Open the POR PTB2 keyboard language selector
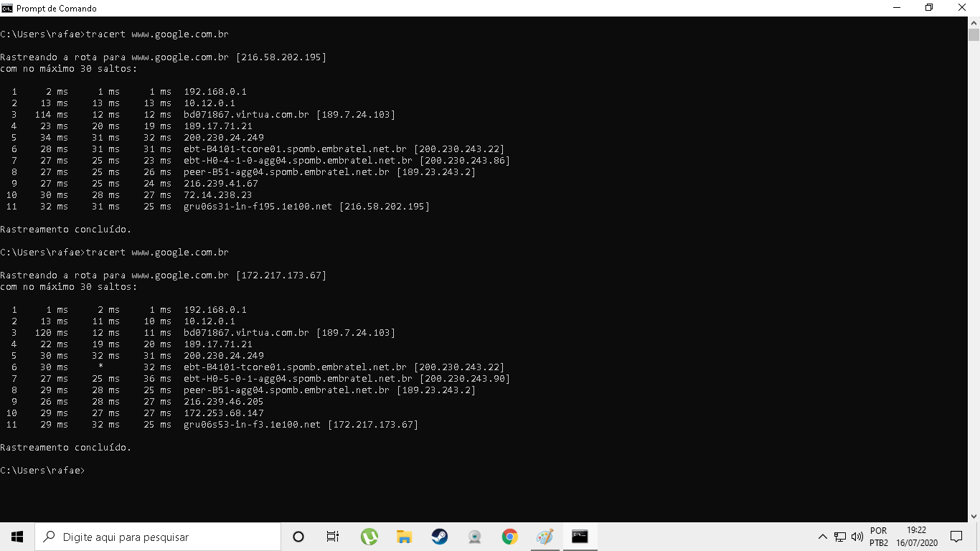This screenshot has height=551, width=980. pos(879,537)
